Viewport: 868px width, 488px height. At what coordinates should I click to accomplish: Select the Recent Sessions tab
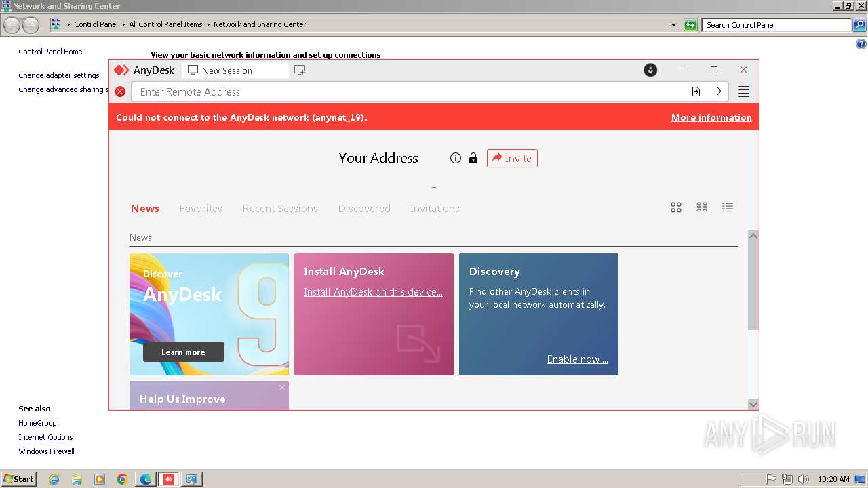pyautogui.click(x=280, y=209)
